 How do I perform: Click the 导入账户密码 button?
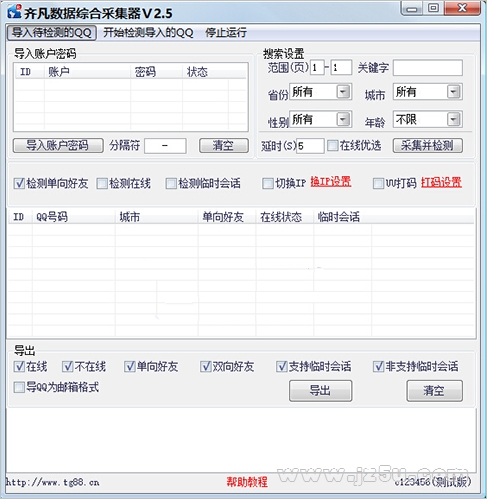[x=58, y=146]
